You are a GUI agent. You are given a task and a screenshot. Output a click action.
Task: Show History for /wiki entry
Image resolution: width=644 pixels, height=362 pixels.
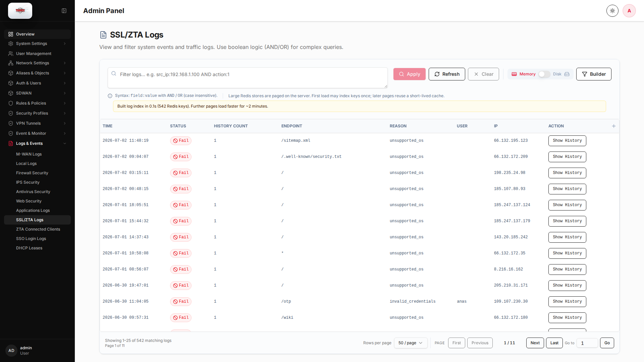click(x=567, y=318)
